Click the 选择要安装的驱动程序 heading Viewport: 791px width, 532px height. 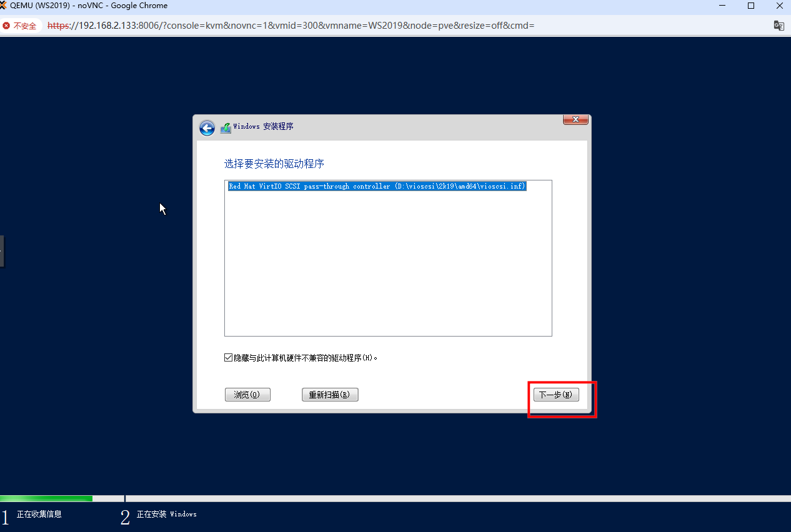click(274, 164)
